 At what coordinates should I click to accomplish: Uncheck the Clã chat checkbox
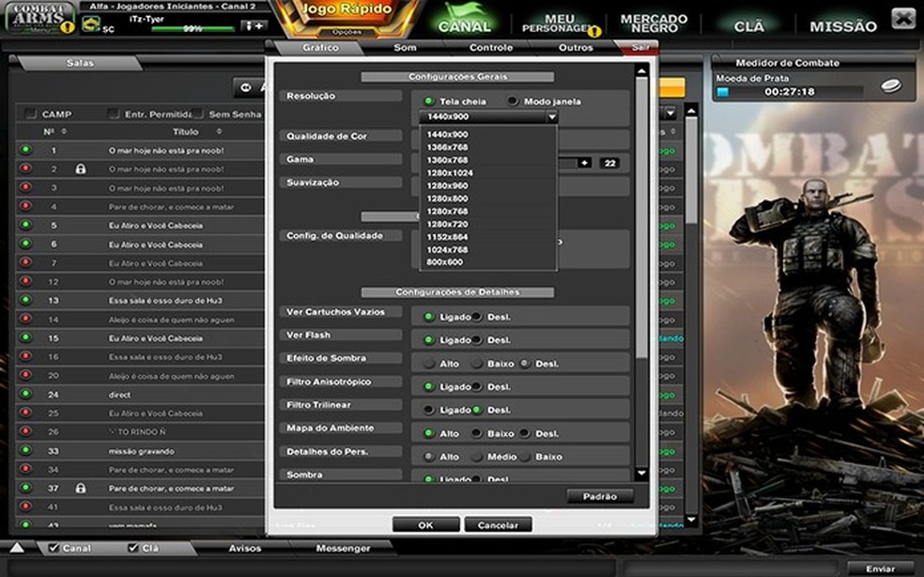click(x=133, y=548)
